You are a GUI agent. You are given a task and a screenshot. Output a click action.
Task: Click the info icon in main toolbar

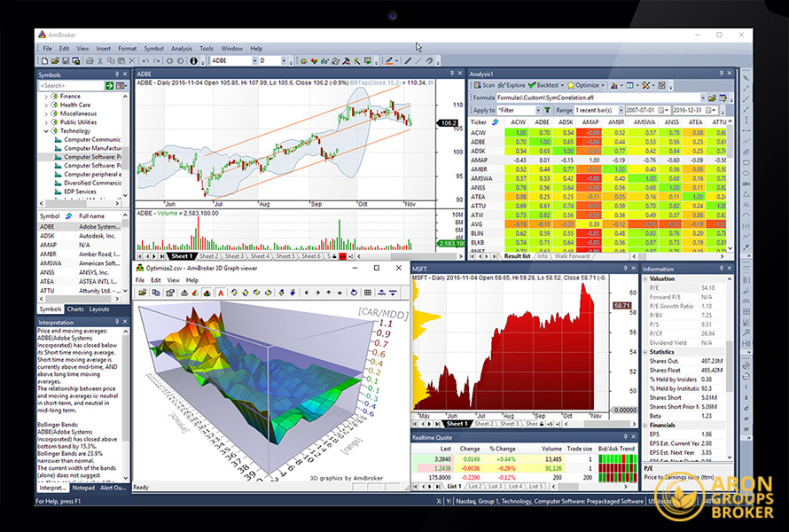194,61
